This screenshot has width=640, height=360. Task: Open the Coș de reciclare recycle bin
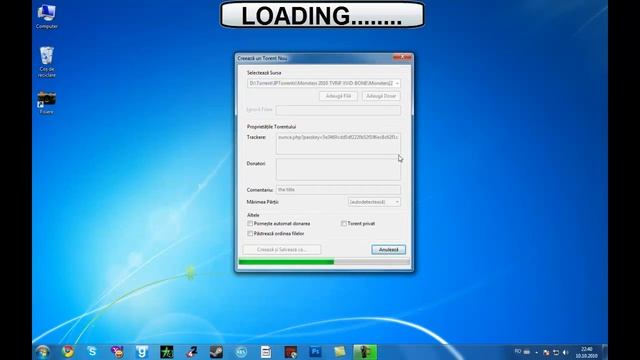[x=47, y=62]
